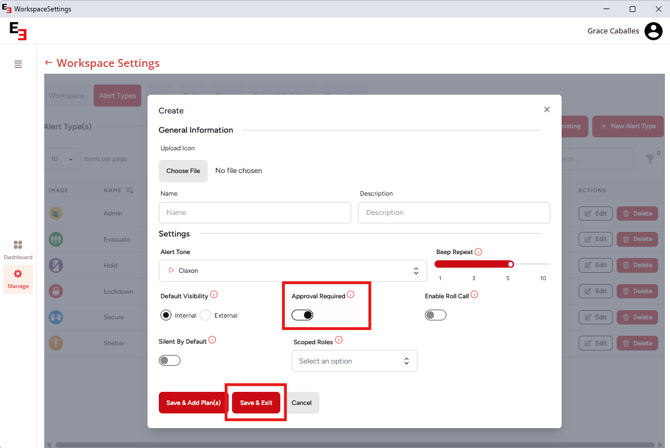This screenshot has height=448, width=670.
Task: Open the Alert Tone dropdown
Action: (x=292, y=271)
